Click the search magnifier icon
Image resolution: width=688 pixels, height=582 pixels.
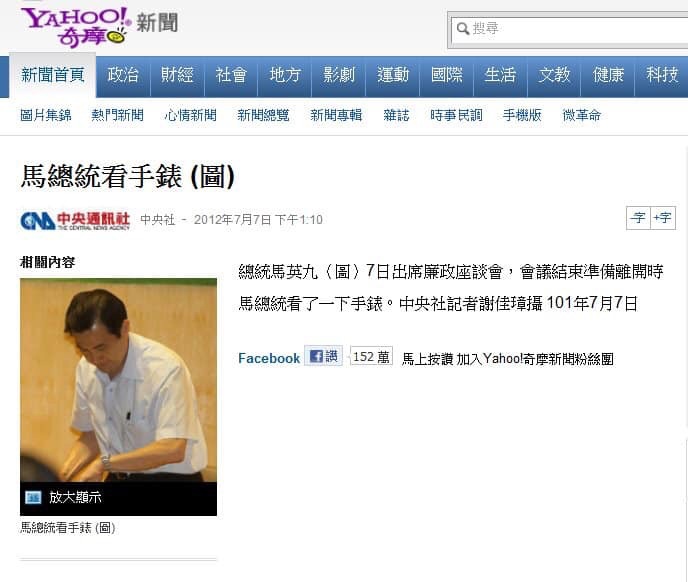[462, 29]
